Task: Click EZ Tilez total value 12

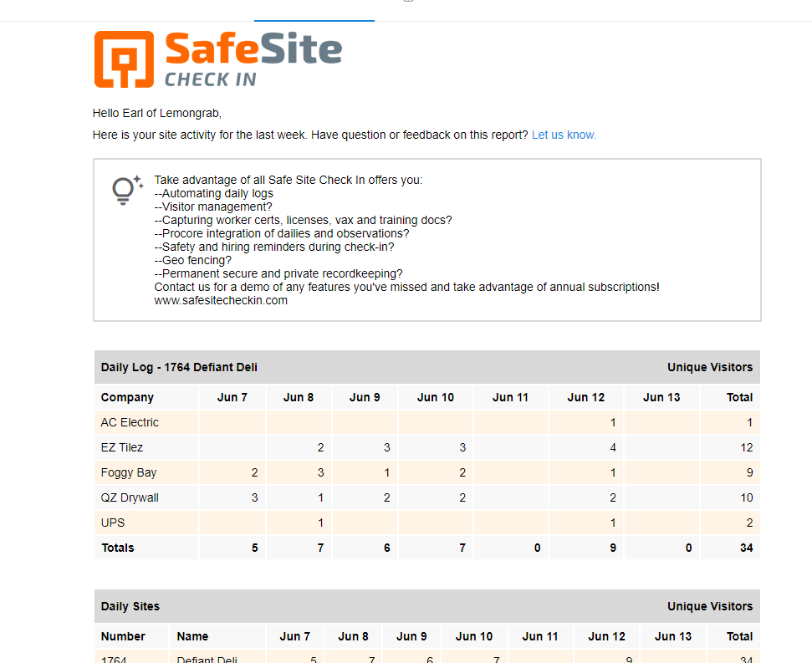Action: point(746,447)
